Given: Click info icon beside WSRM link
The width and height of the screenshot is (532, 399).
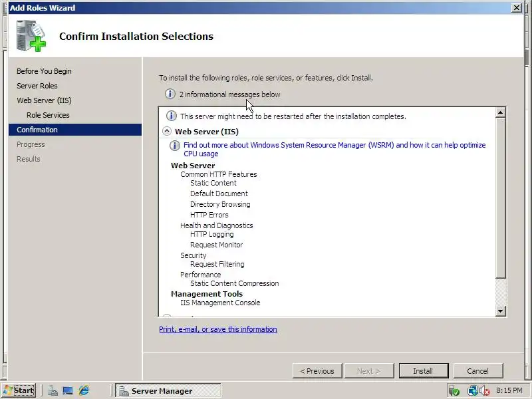Looking at the screenshot, I should pyautogui.click(x=175, y=146).
